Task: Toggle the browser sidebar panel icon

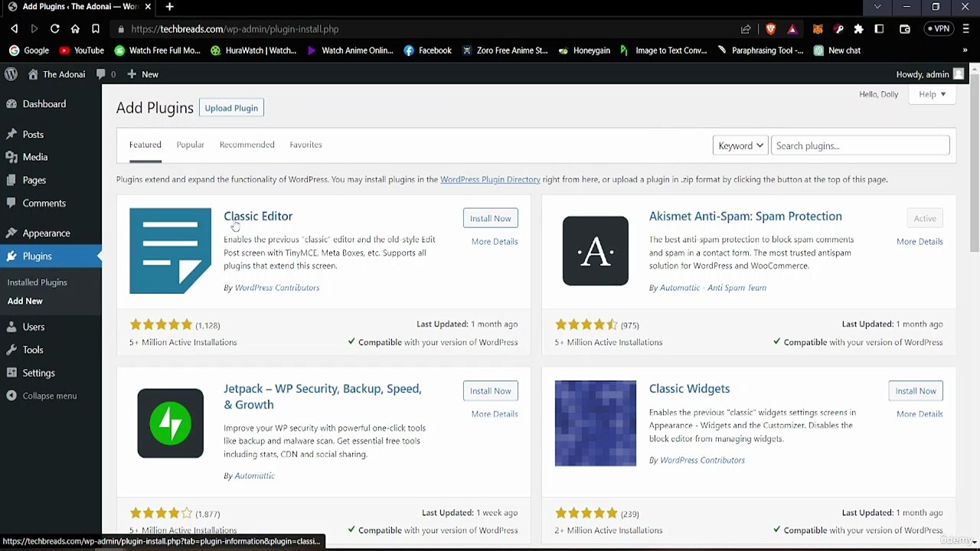Action: click(879, 29)
